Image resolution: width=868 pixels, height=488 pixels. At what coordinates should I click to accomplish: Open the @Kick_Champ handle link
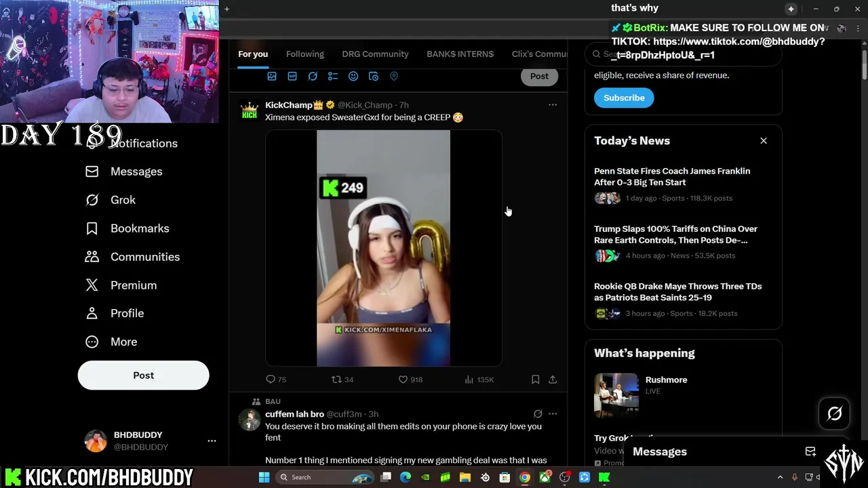point(365,105)
